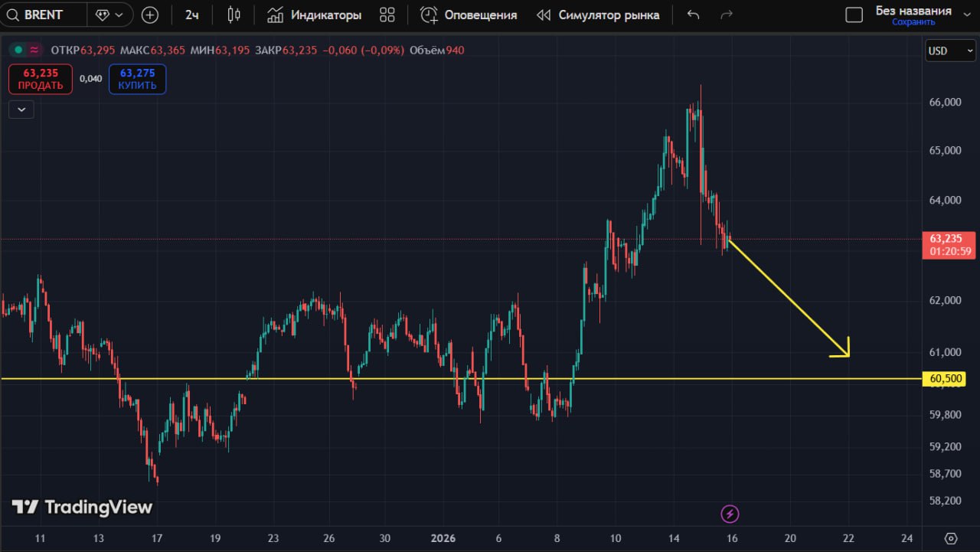Click the add symbol plus icon

(150, 15)
